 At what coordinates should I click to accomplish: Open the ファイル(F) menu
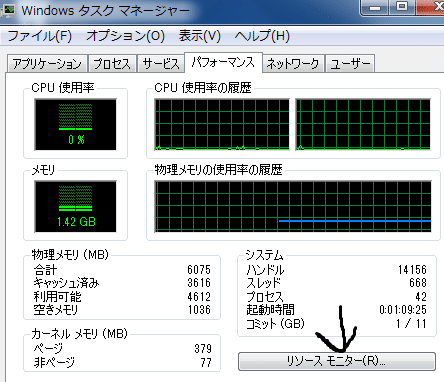(x=39, y=36)
